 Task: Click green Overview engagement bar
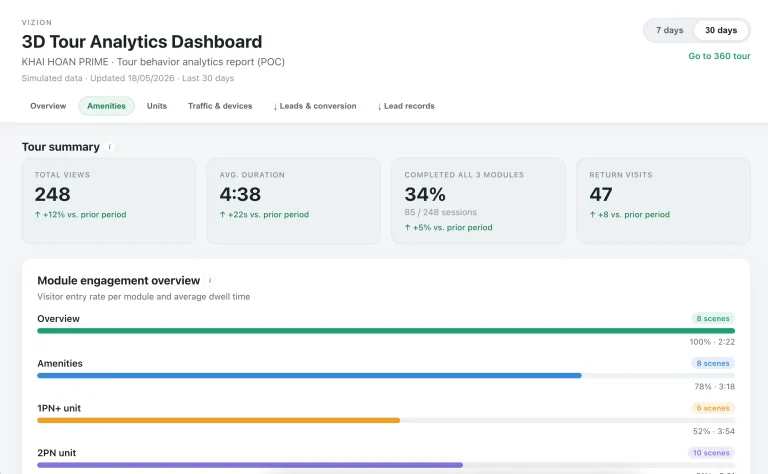coord(386,331)
